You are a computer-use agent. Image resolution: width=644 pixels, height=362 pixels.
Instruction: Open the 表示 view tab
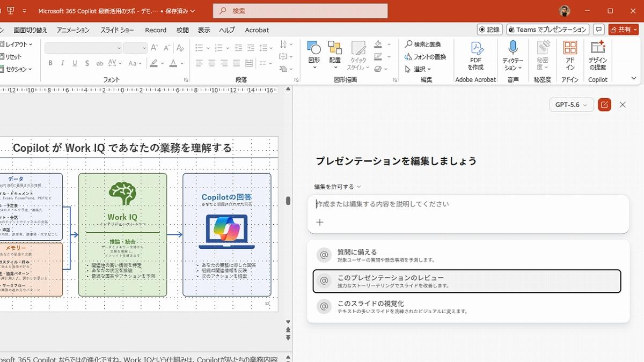(204, 30)
